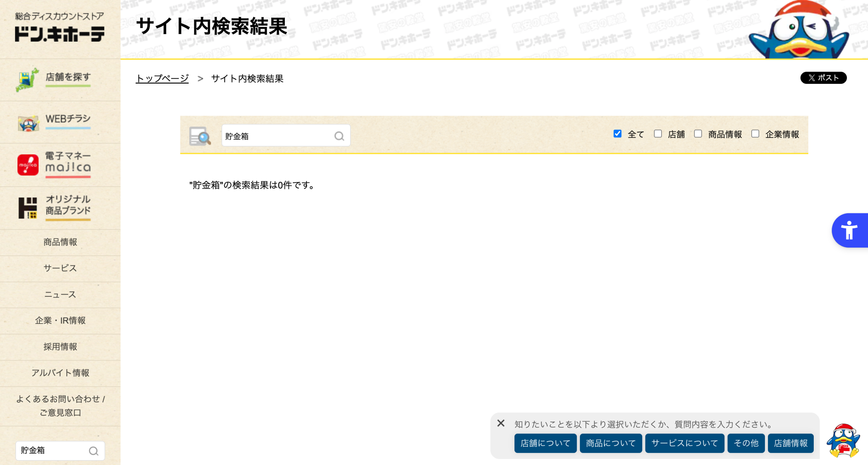Choose その他 chatbot button

point(746,443)
